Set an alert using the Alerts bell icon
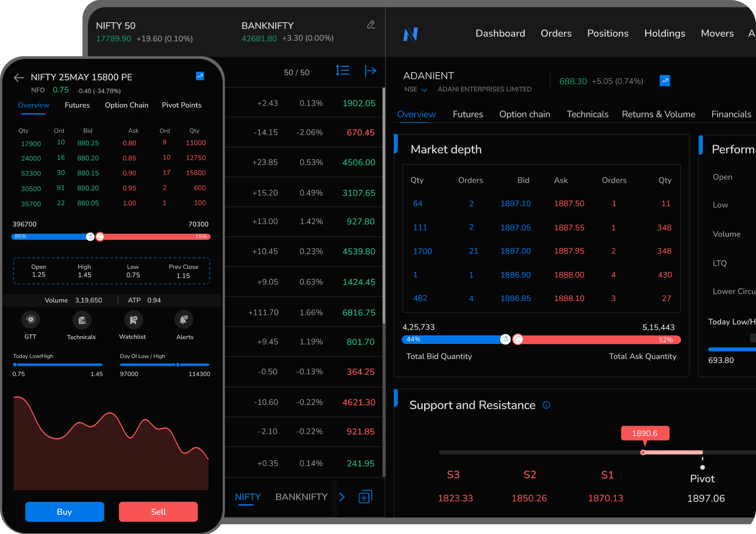756x534 pixels. [x=184, y=320]
